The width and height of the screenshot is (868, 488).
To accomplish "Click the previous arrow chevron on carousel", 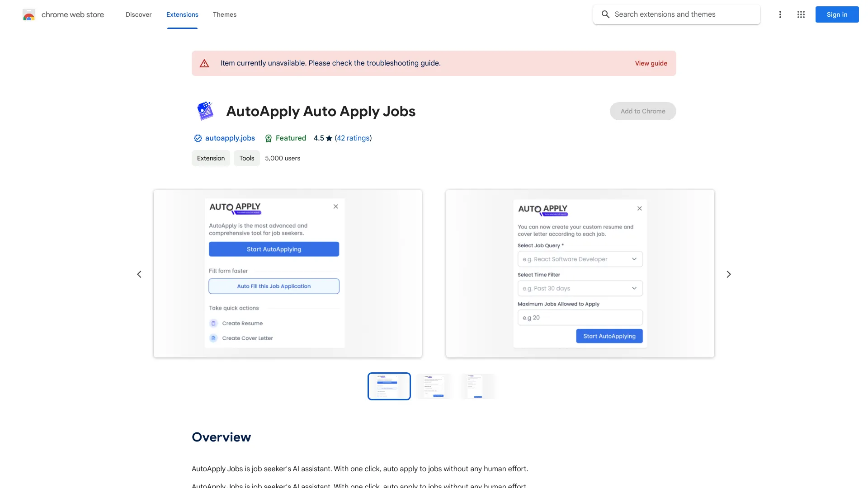I will [138, 273].
